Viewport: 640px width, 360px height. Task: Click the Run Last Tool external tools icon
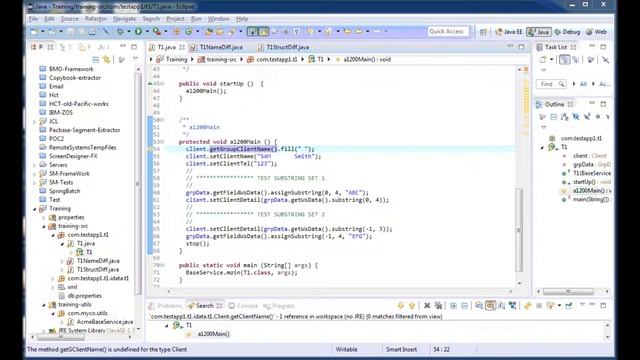click(x=156, y=31)
